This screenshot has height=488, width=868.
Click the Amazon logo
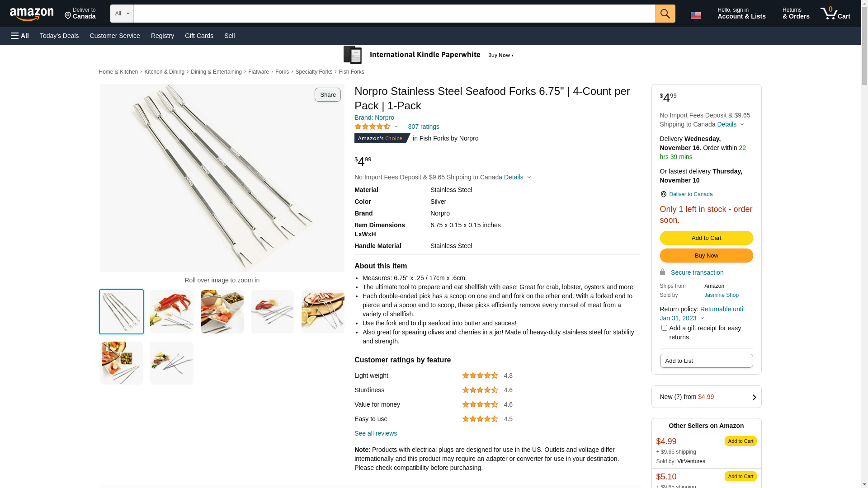[x=32, y=14]
